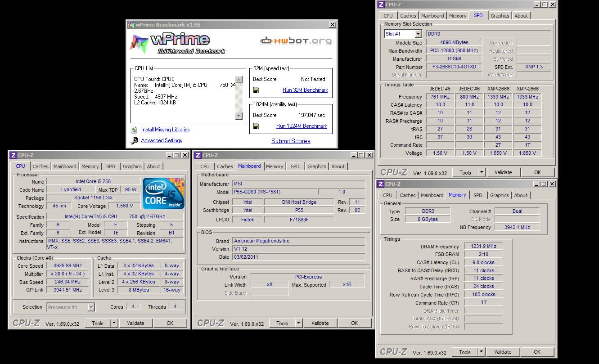Click the Part Number F3-2666C10-4GTXD field

coord(454,67)
